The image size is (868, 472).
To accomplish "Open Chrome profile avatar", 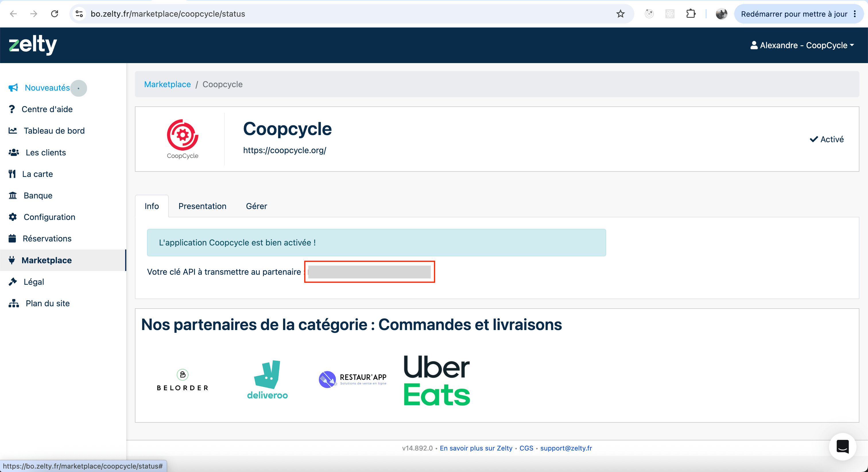I will click(x=721, y=14).
